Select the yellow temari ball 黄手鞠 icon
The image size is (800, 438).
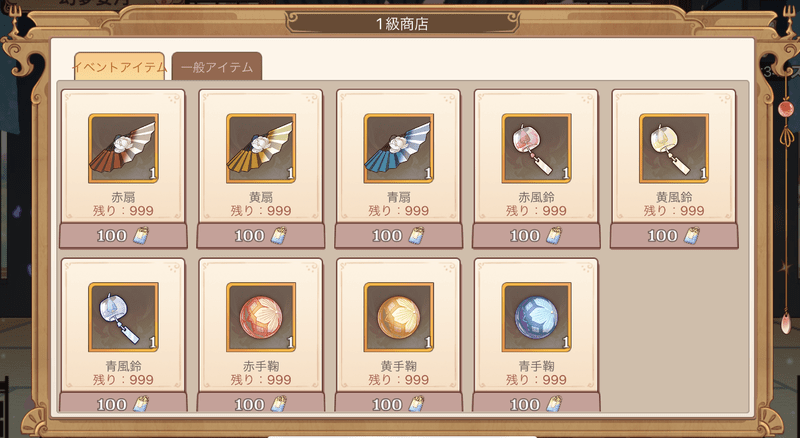(x=398, y=318)
